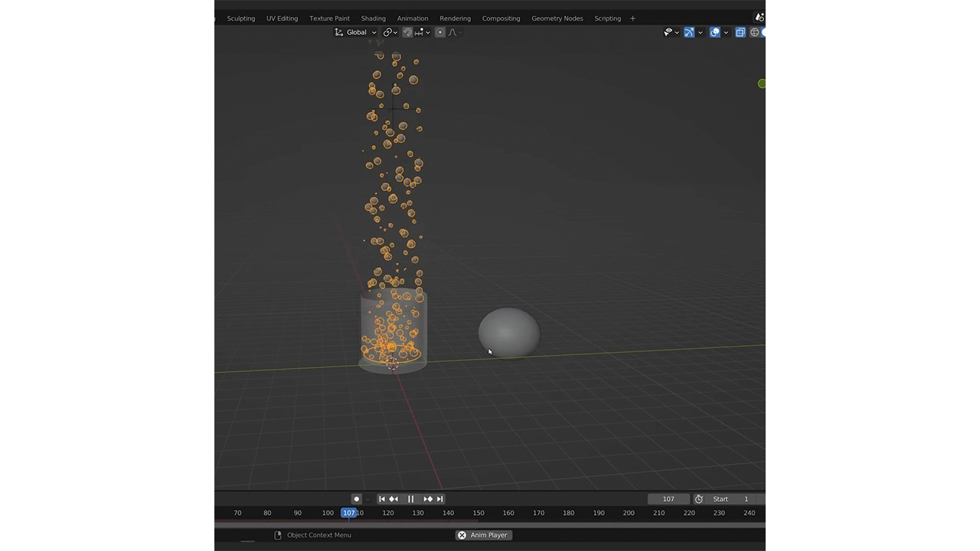Viewport: 980px width, 551px height.
Task: Select the gray sphere object in viewport
Action: coord(509,331)
